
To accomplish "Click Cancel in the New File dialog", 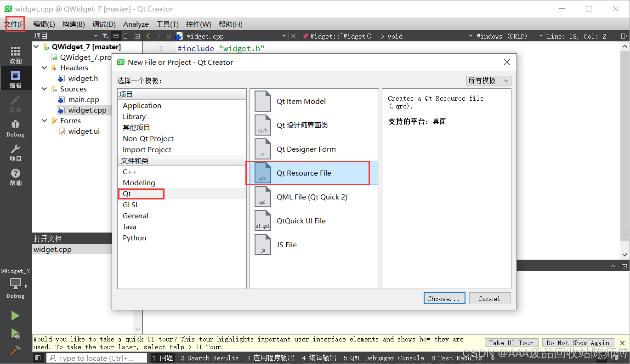I will tap(489, 298).
